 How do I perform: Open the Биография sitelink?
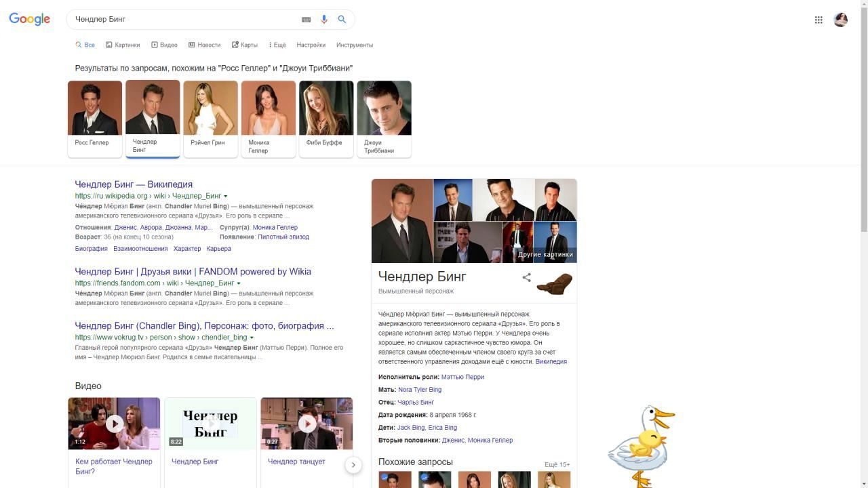click(x=92, y=249)
